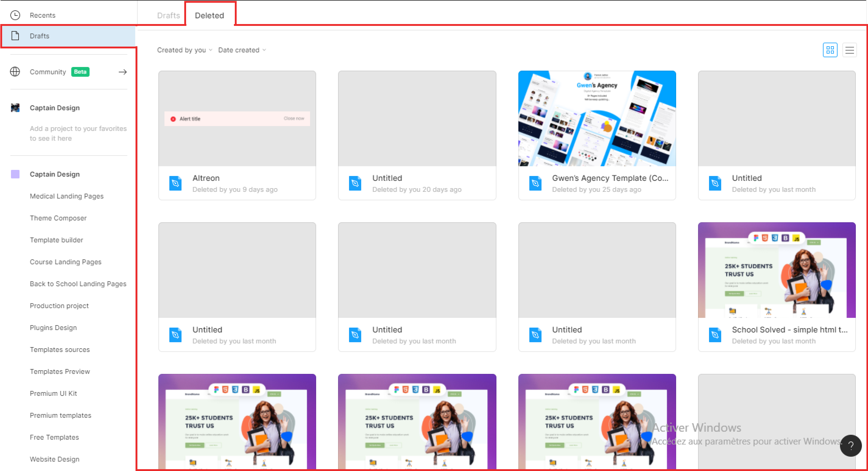
Task: Switch to grid view
Action: [830, 50]
